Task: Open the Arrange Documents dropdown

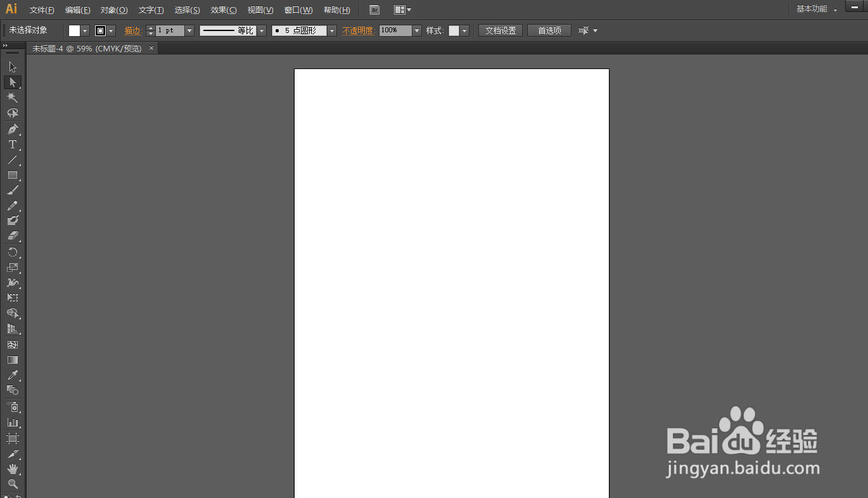Action: [x=402, y=10]
